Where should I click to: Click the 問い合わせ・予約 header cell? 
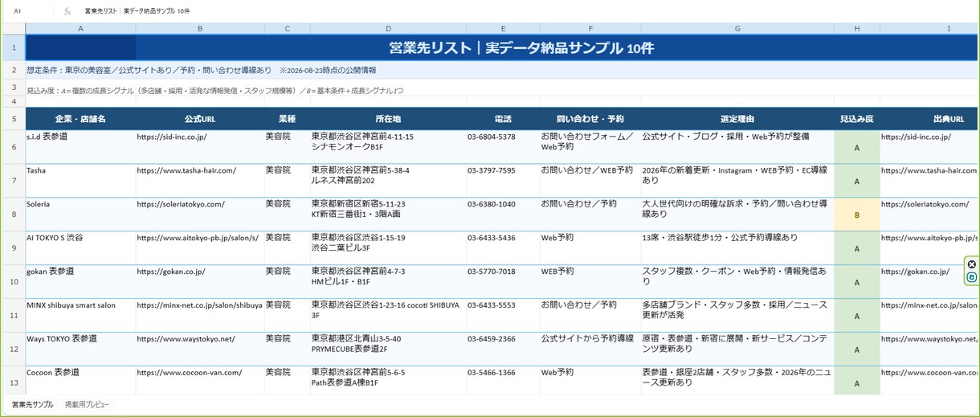[x=590, y=119]
